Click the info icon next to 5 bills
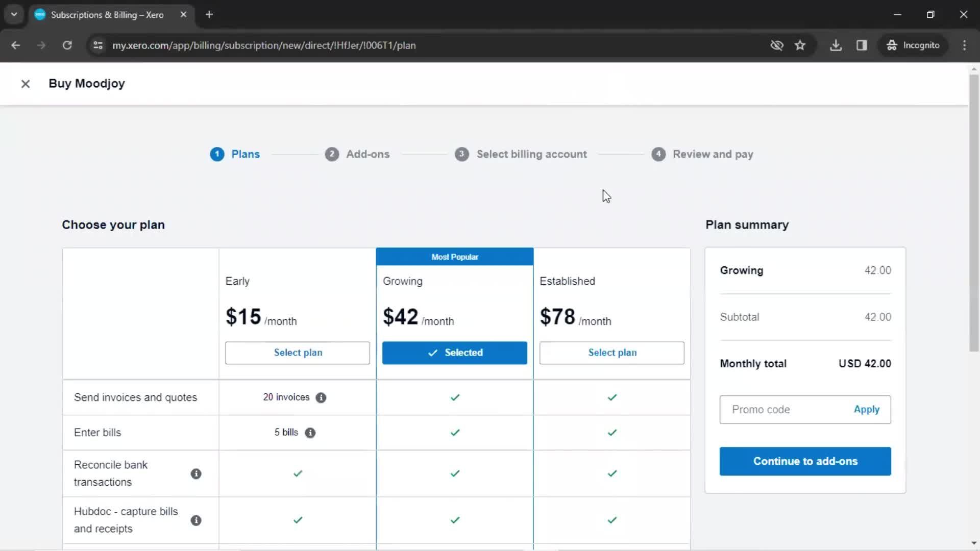Image resolution: width=980 pixels, height=551 pixels. tap(310, 433)
